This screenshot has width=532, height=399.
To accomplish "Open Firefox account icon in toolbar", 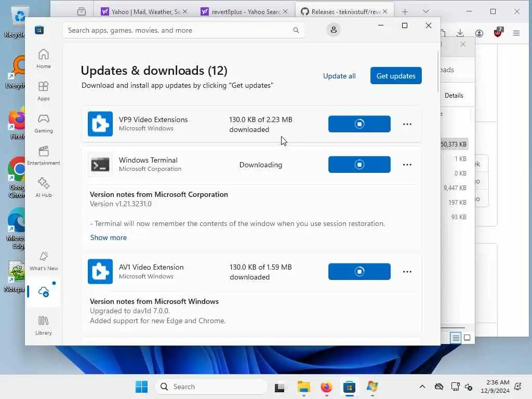I will pos(479,33).
